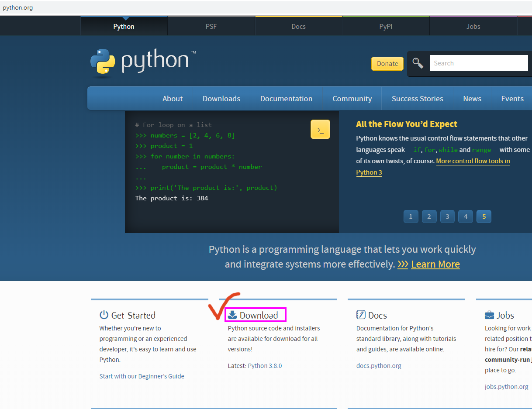This screenshot has height=409, width=532.
Task: Click the 'All the Flow You'd Expect' heading
Action: tap(407, 124)
